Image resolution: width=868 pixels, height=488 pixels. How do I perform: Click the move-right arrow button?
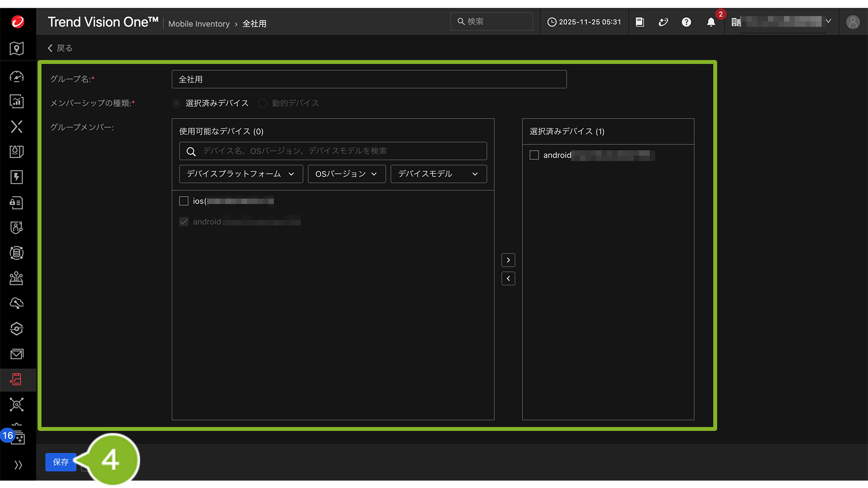[508, 260]
